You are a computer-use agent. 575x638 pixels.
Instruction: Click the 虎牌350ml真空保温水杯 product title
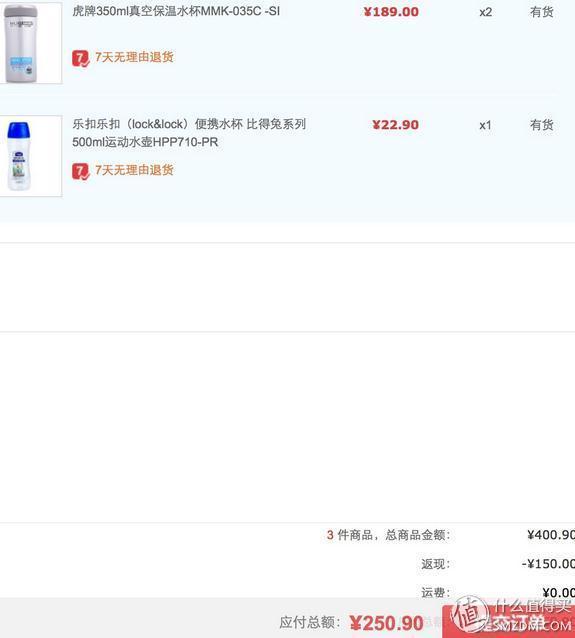[x=176, y=11]
